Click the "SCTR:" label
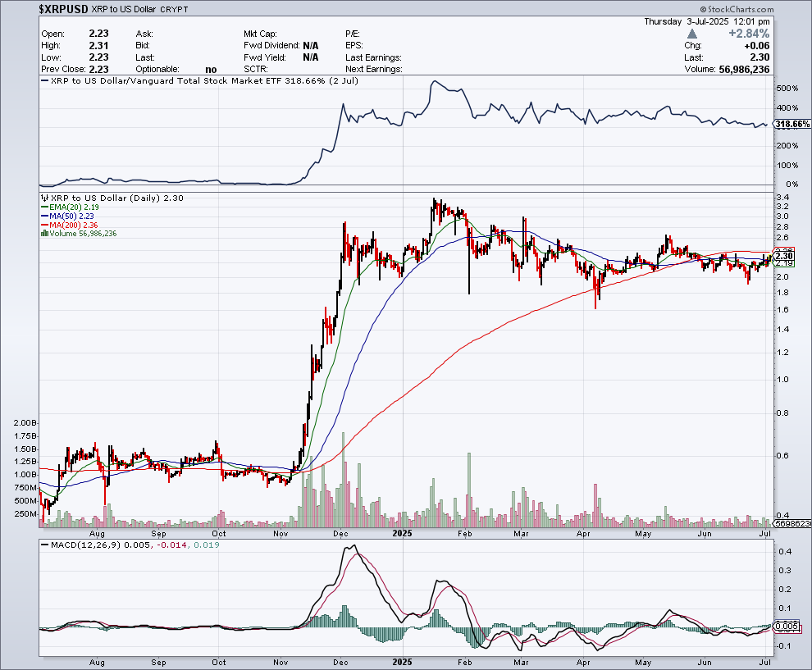The width and height of the screenshot is (812, 670). tap(255, 70)
